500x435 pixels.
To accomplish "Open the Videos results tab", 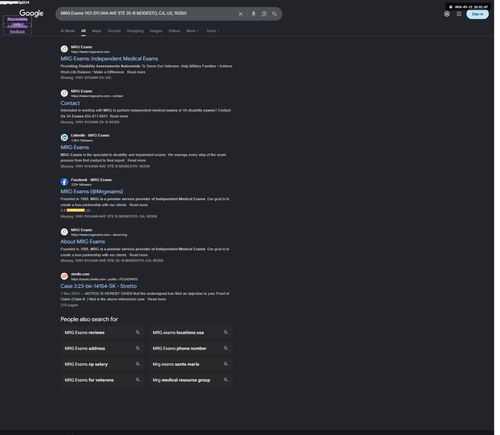I will click(x=174, y=31).
